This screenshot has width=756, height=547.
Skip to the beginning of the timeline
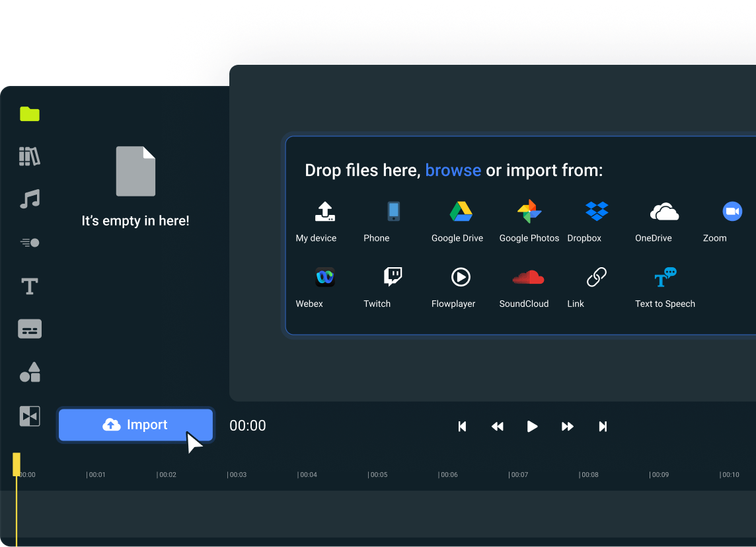point(462,426)
